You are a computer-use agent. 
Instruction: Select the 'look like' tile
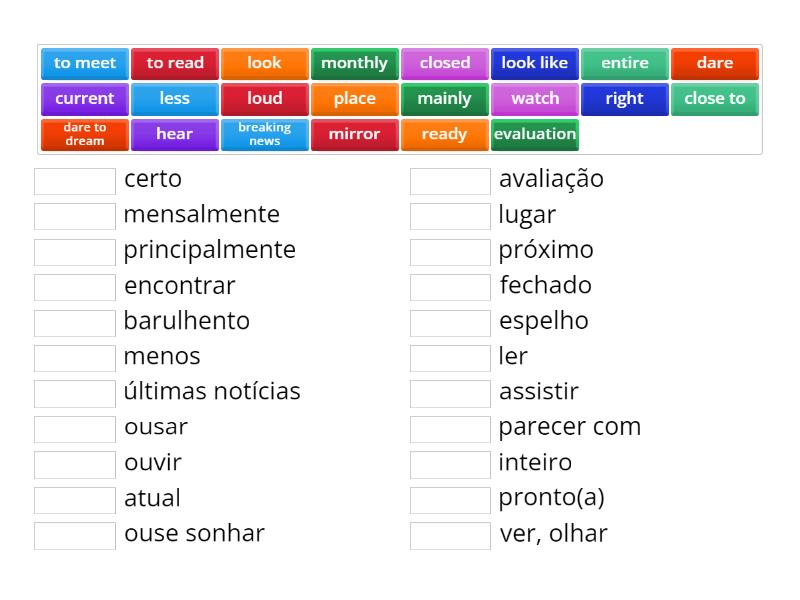coord(535,62)
